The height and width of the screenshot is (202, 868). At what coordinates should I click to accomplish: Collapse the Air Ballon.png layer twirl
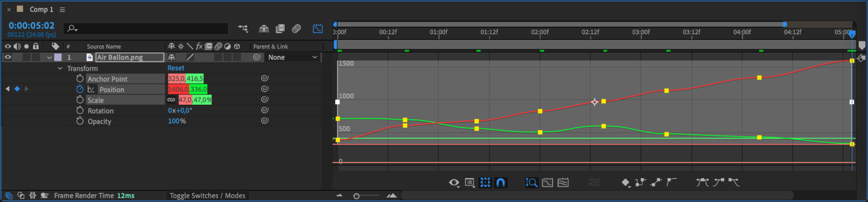pos(50,57)
